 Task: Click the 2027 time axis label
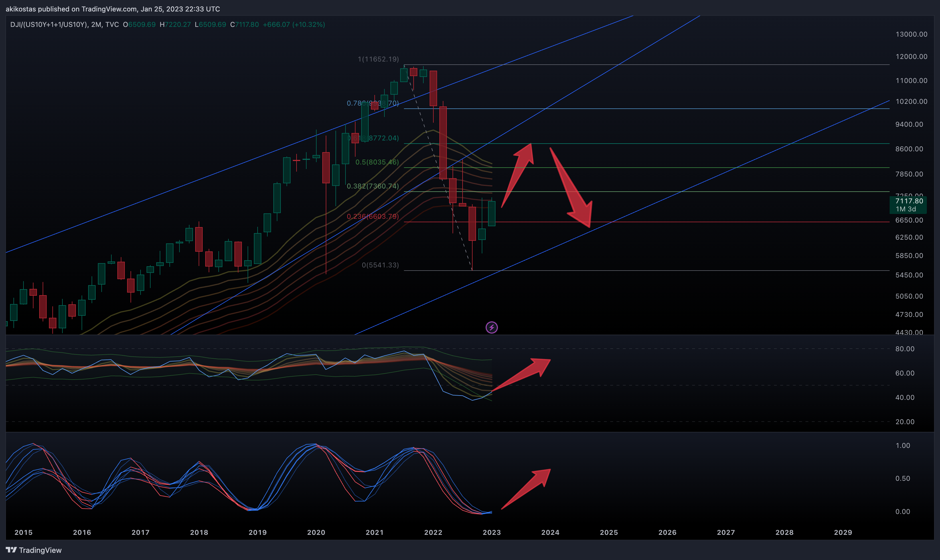coord(726,533)
